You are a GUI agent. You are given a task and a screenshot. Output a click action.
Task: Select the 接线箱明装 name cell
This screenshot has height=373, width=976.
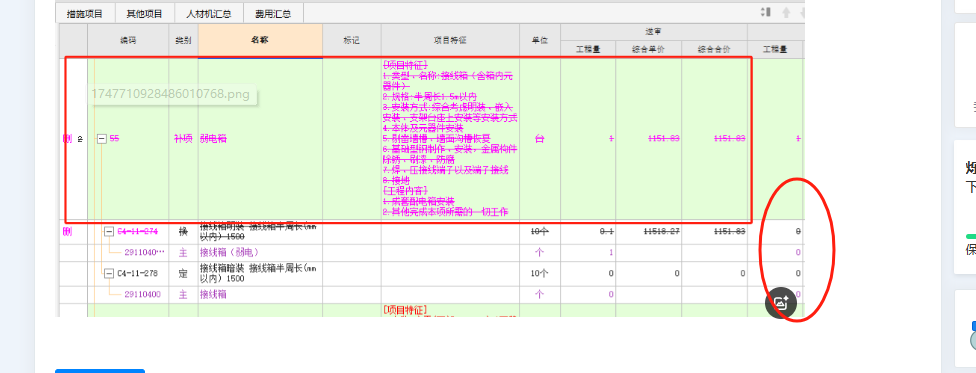point(260,232)
